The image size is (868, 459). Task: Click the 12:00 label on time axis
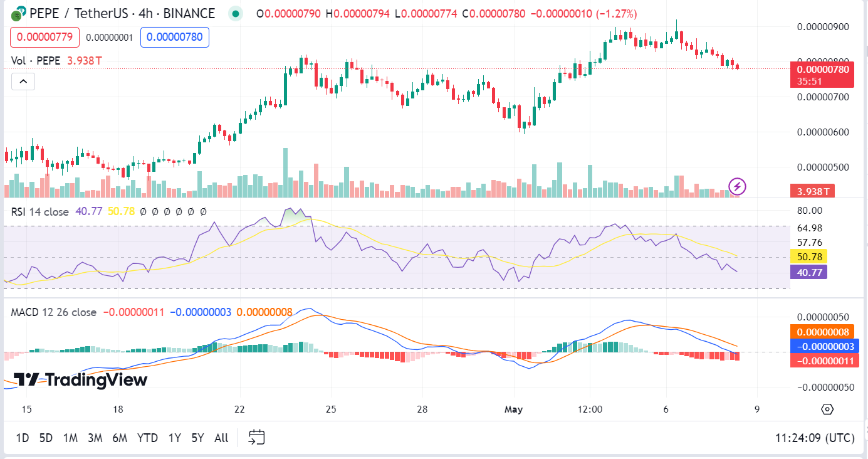[x=590, y=409]
